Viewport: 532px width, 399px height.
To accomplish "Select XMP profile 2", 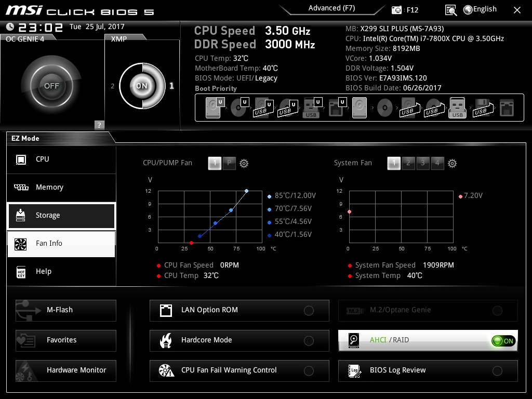I will click(x=113, y=86).
